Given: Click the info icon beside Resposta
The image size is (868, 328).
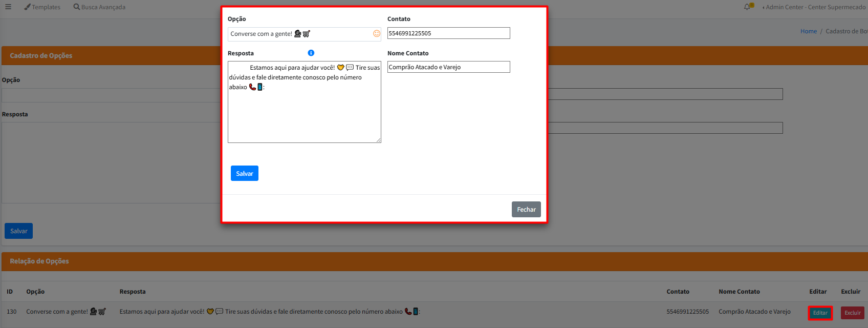Looking at the screenshot, I should pos(311,53).
